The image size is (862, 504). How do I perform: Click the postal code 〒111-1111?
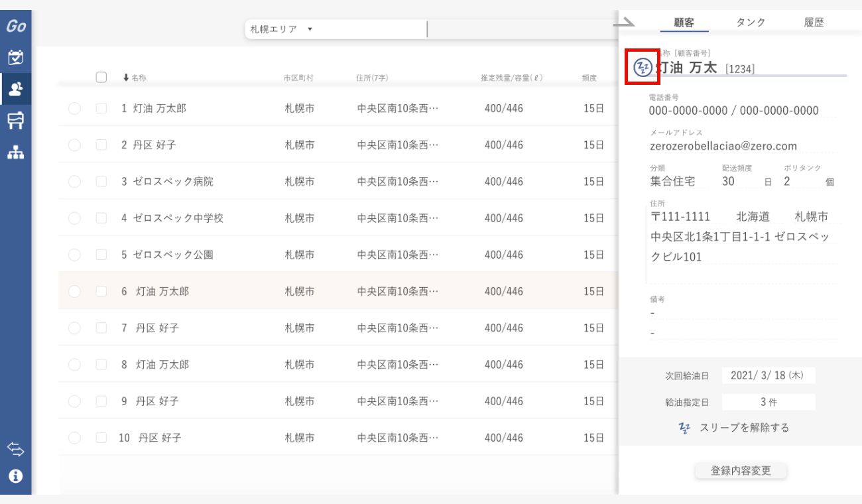coord(680,217)
